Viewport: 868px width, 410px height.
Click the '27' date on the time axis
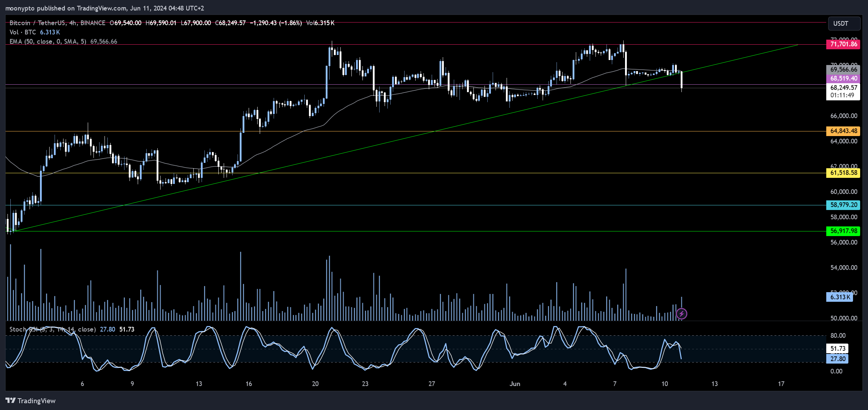point(432,384)
